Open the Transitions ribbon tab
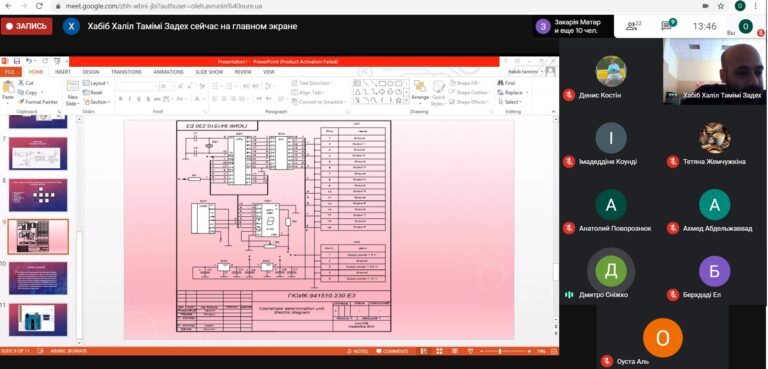The height and width of the screenshot is (369, 768). coord(126,72)
